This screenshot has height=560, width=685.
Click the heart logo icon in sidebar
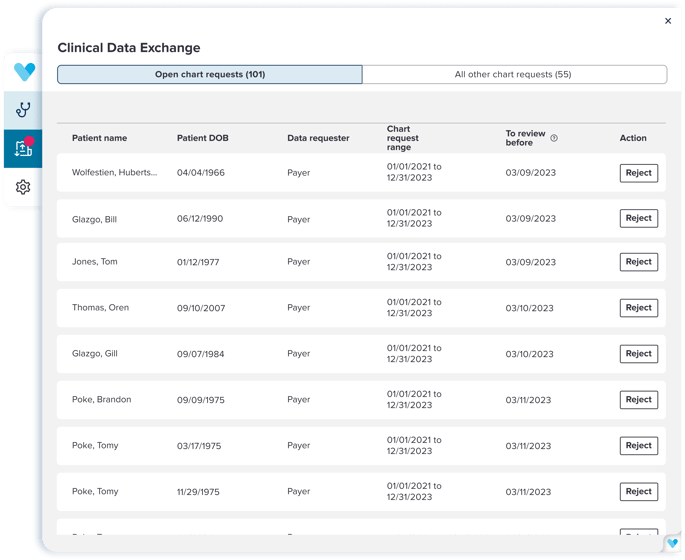click(x=24, y=72)
